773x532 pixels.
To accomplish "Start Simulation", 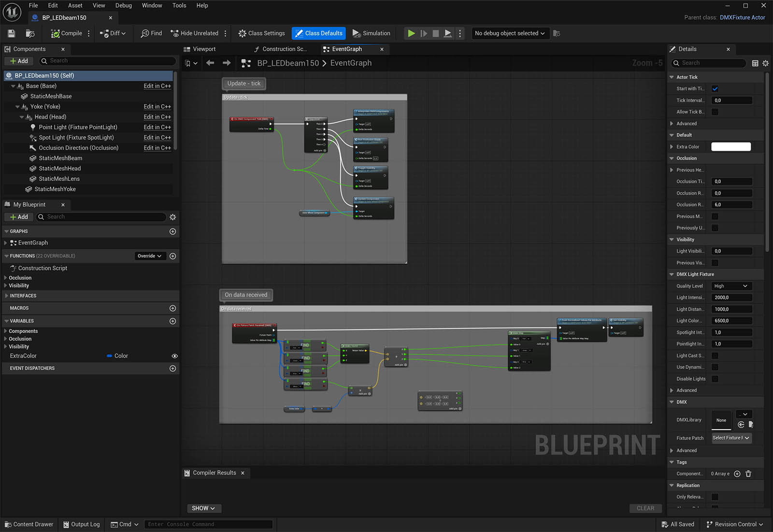I will point(372,33).
